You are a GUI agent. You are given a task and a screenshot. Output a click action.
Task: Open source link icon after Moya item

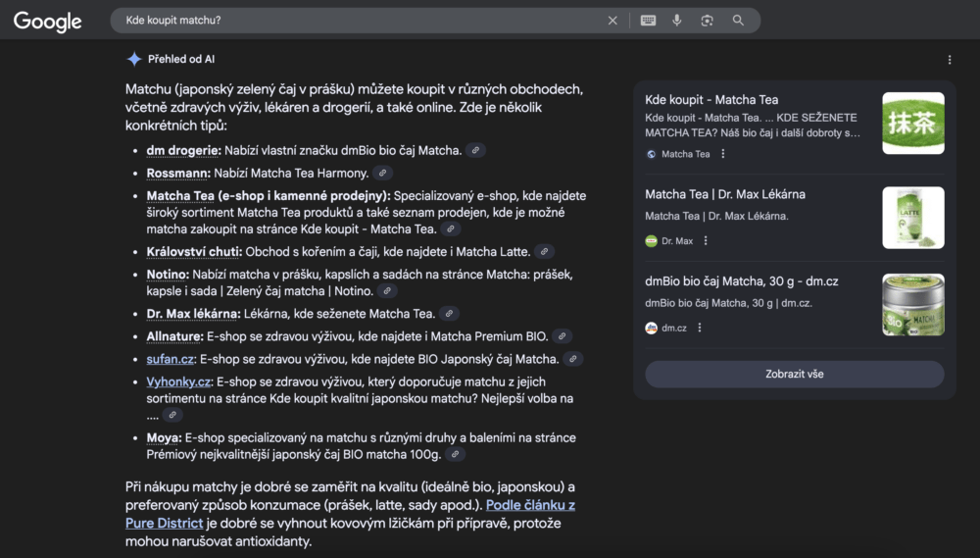point(455,454)
